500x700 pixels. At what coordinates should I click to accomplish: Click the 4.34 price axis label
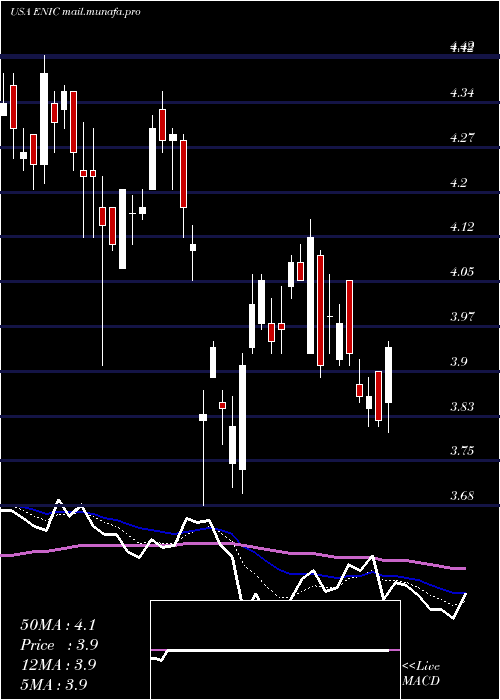click(462, 93)
